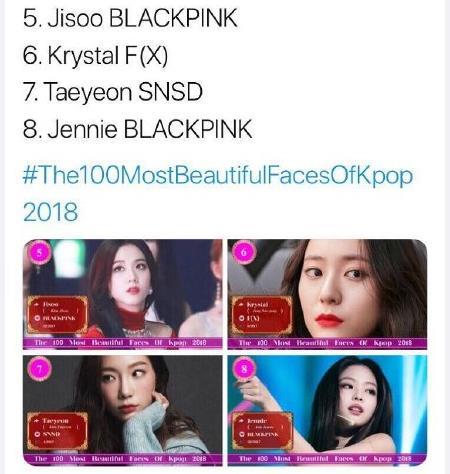Open the rank 5 Jisoo photo
450x474 pixels.
pos(123,294)
